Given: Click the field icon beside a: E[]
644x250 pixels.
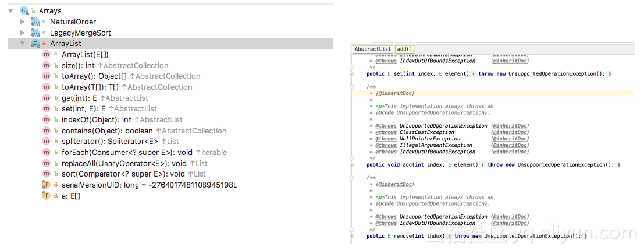Looking at the screenshot, I should click(47, 196).
